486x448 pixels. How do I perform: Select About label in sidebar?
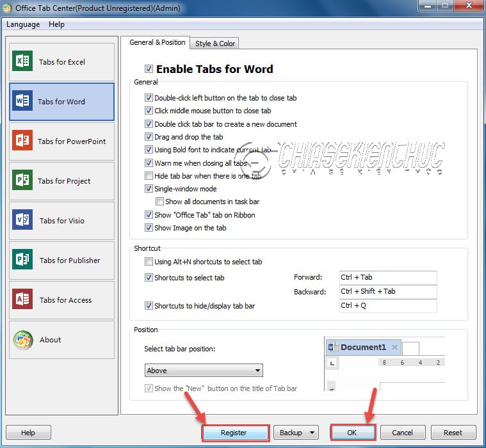(x=50, y=340)
